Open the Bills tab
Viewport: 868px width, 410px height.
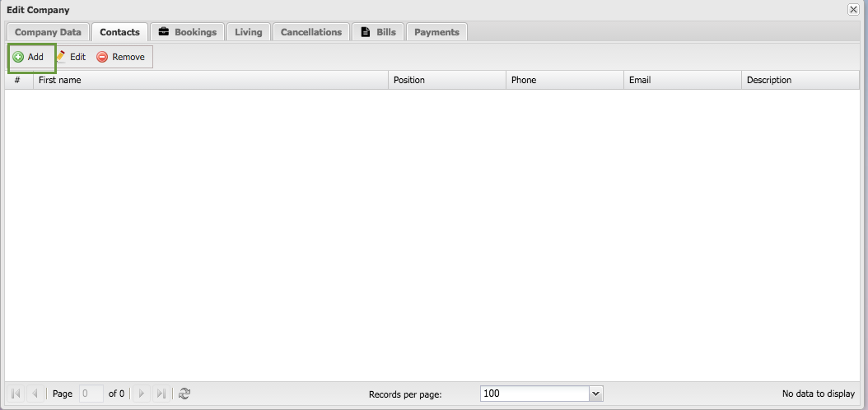(378, 32)
